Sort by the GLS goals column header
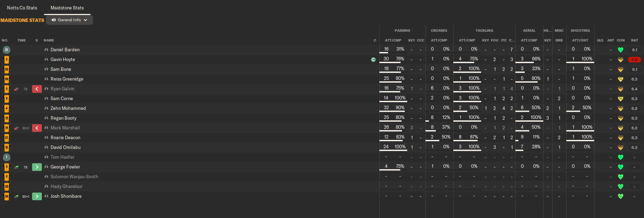 (x=600, y=40)
